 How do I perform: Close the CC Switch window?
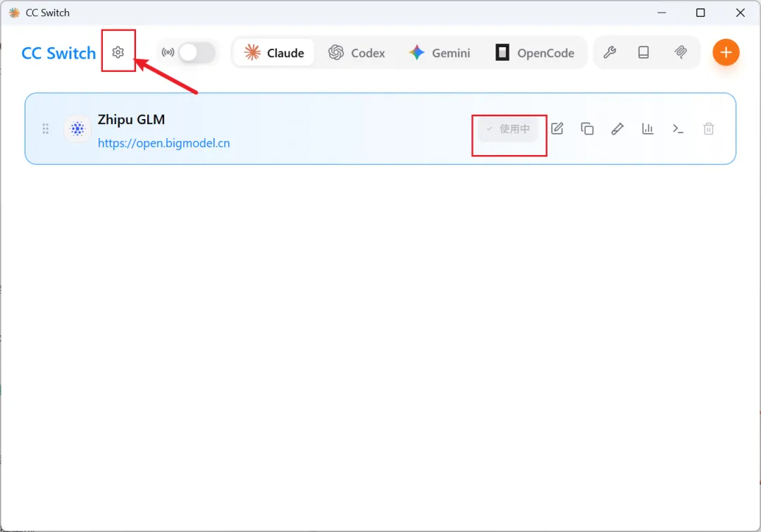pos(740,13)
